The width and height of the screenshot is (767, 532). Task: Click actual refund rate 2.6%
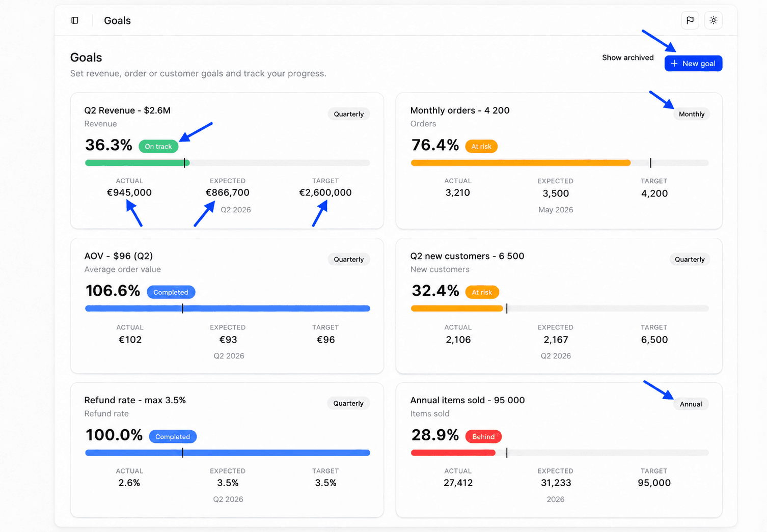[x=129, y=483]
